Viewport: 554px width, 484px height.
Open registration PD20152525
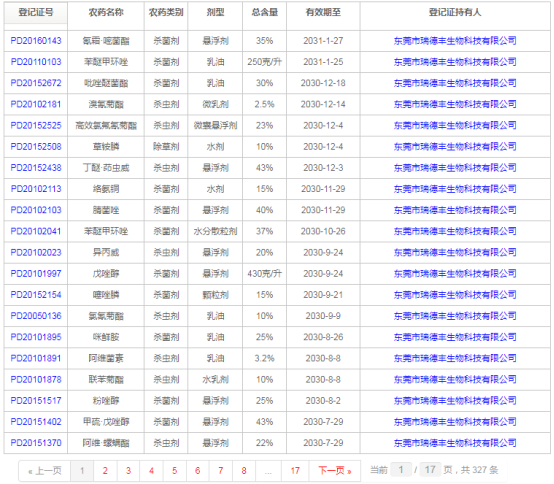[36, 125]
